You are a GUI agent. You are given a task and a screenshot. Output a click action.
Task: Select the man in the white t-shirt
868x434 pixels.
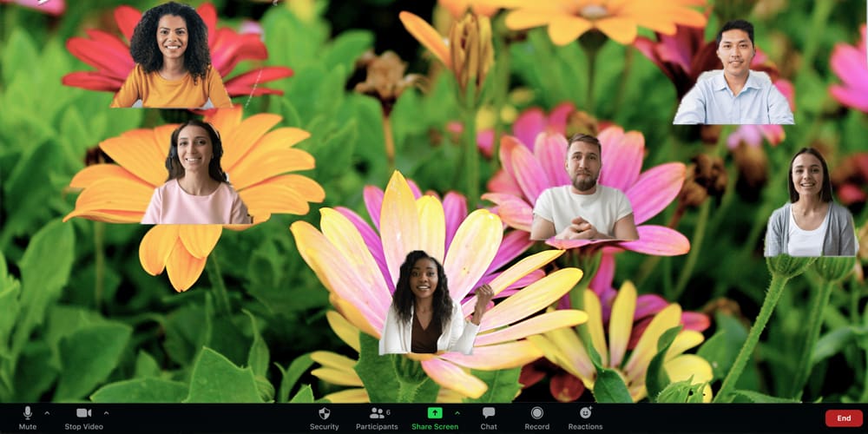click(584, 191)
